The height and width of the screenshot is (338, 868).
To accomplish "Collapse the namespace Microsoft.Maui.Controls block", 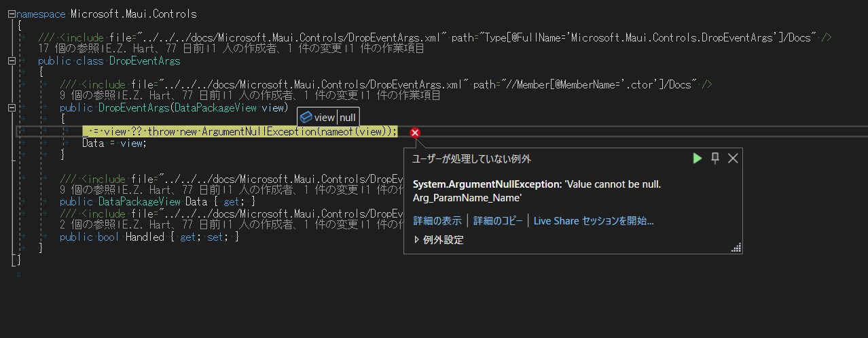I will coord(12,14).
